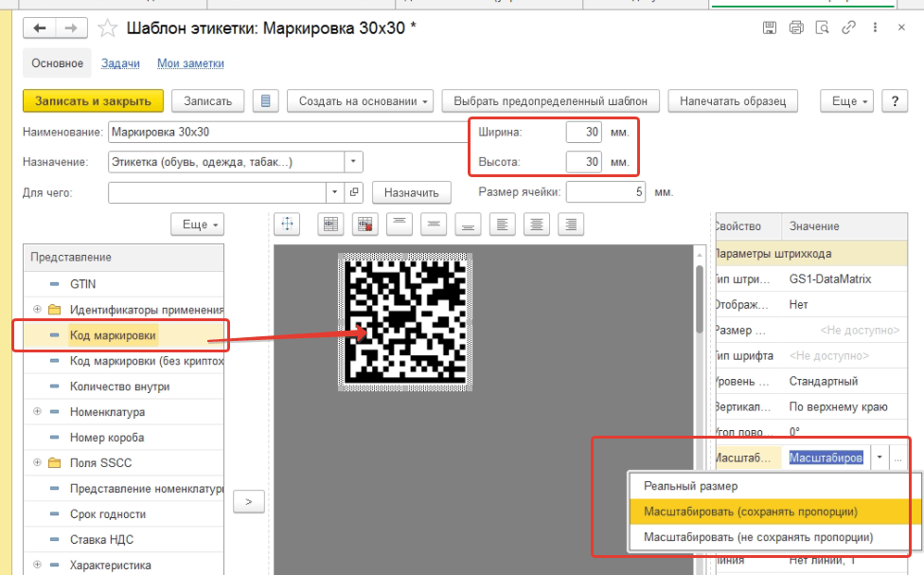
Task: Open the Назначение dropdown arrow
Action: [x=352, y=162]
